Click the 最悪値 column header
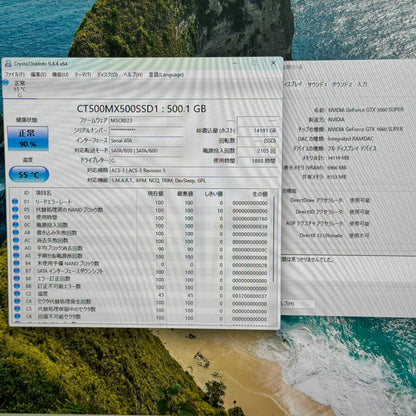The width and height of the screenshot is (416, 416). [x=185, y=194]
